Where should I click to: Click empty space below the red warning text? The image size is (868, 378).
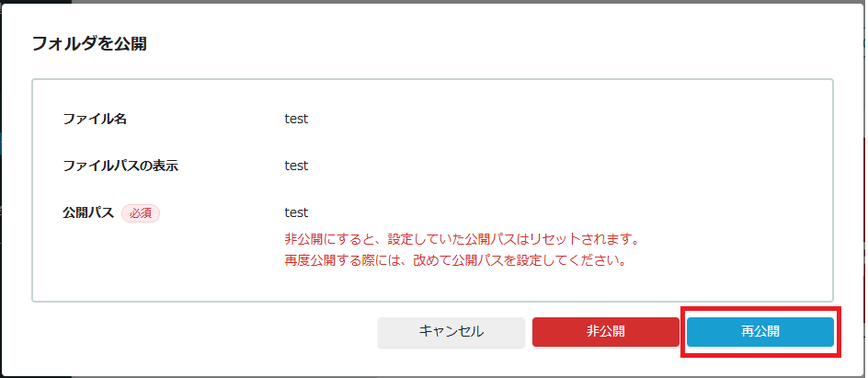pos(460,285)
